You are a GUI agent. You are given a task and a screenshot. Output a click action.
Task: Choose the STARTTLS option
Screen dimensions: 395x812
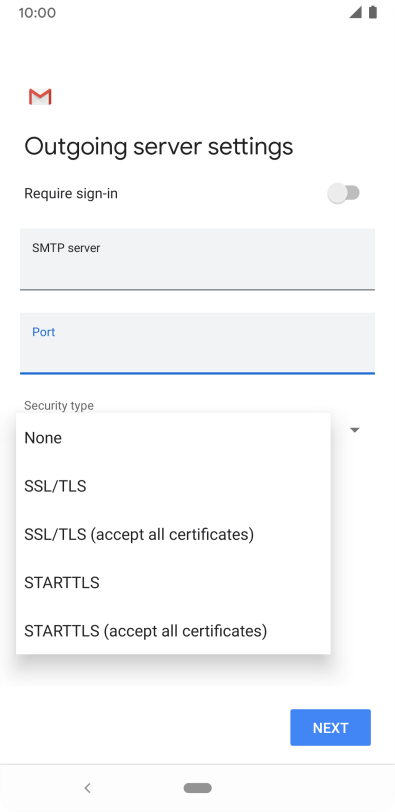[173, 583]
